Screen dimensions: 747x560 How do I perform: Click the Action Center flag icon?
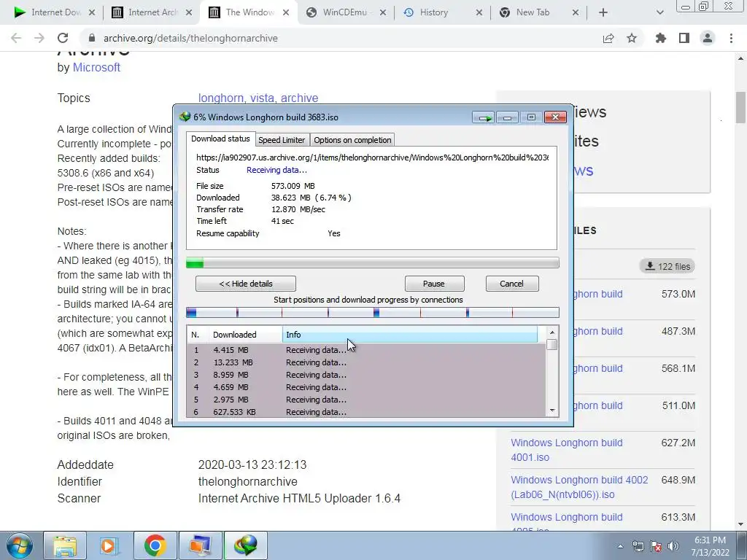coord(656,546)
